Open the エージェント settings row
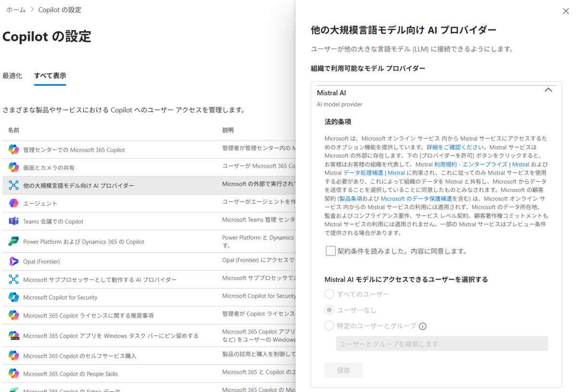The width and height of the screenshot is (577, 392). [148, 203]
